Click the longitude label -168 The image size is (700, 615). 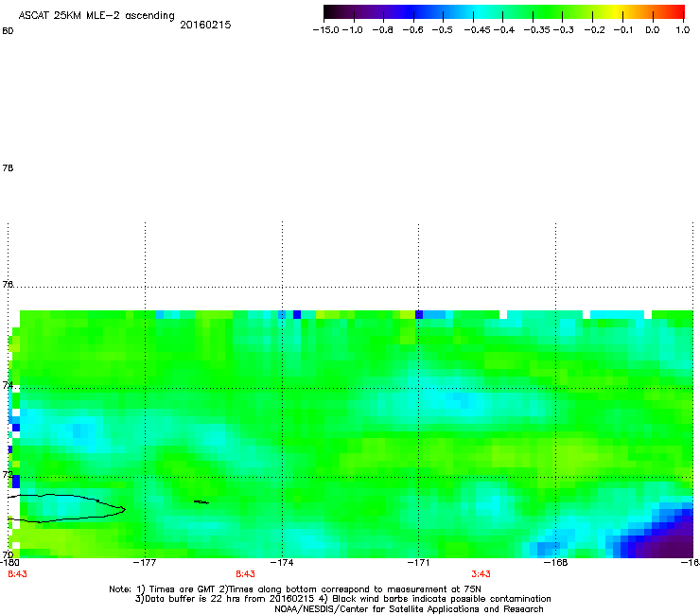[x=556, y=562]
